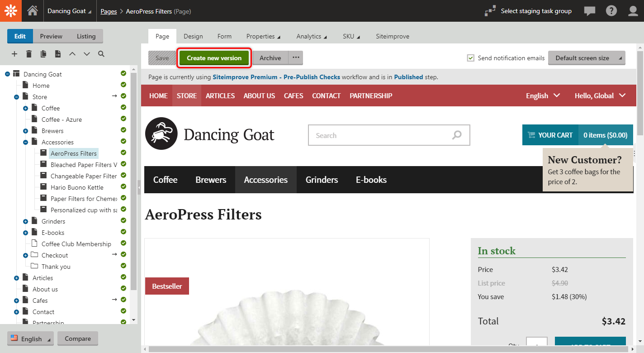Open search in the content tree toolbar
Image resolution: width=644 pixels, height=353 pixels.
(x=101, y=54)
